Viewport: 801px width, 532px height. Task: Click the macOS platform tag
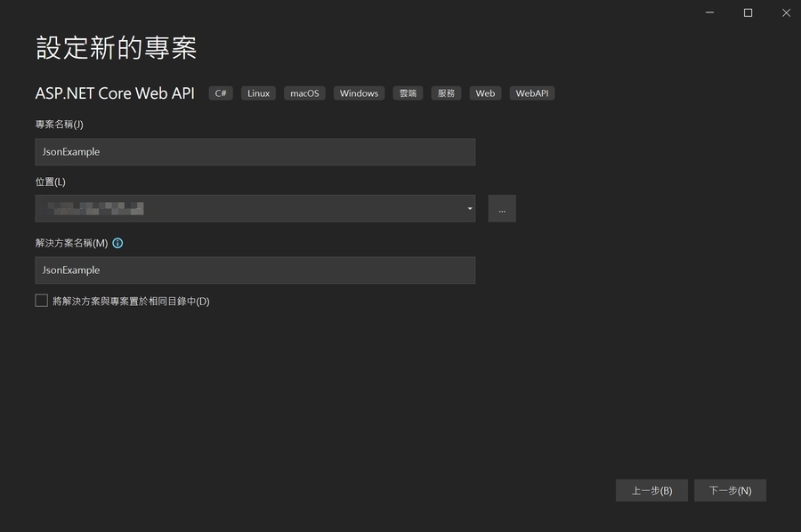click(304, 93)
